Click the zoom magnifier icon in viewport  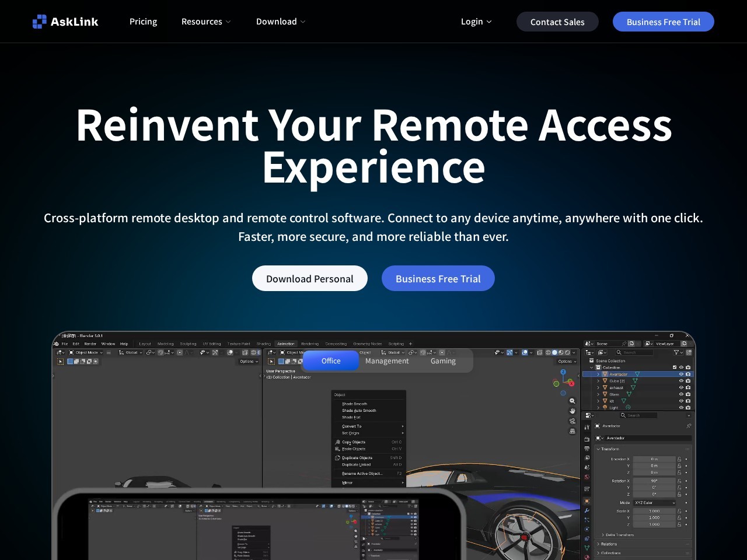point(572,401)
